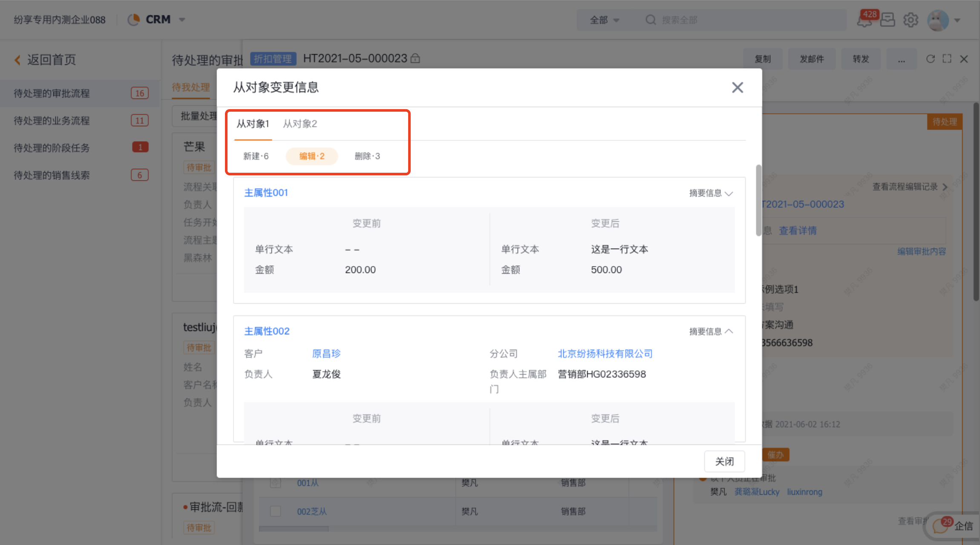The image size is (980, 545).
Task: Open 待处理的审批流程 in sidebar
Action: click(x=80, y=93)
